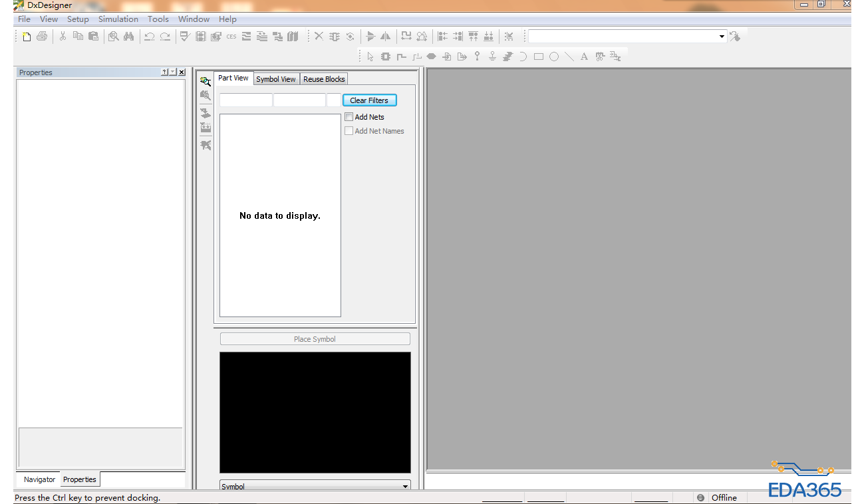The height and width of the screenshot is (504, 852).
Task: Click the first filter input field
Action: (246, 100)
